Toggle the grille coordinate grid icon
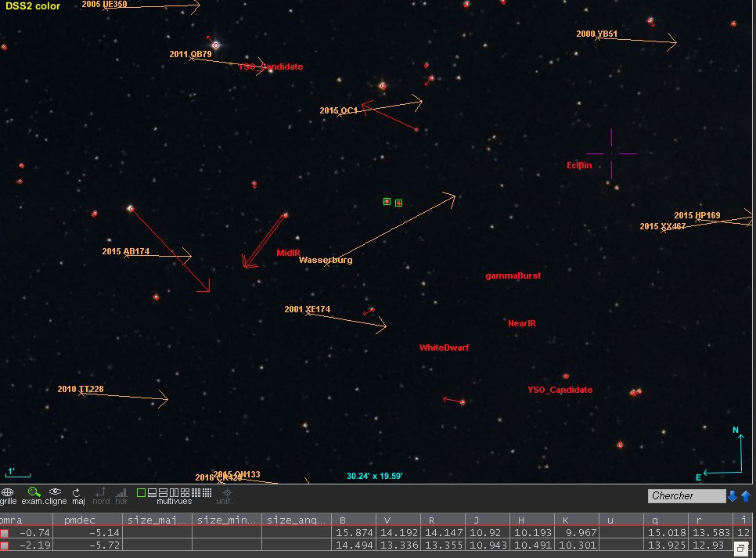The image size is (756, 558). tap(8, 493)
